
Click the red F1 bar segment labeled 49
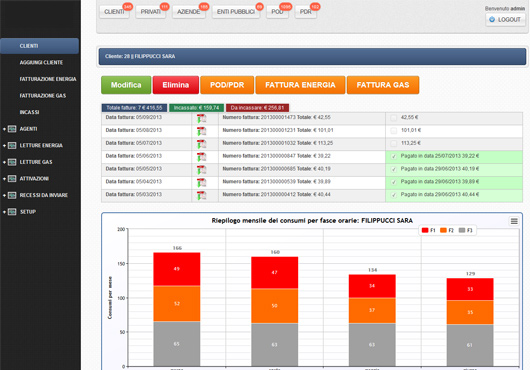coord(177,269)
